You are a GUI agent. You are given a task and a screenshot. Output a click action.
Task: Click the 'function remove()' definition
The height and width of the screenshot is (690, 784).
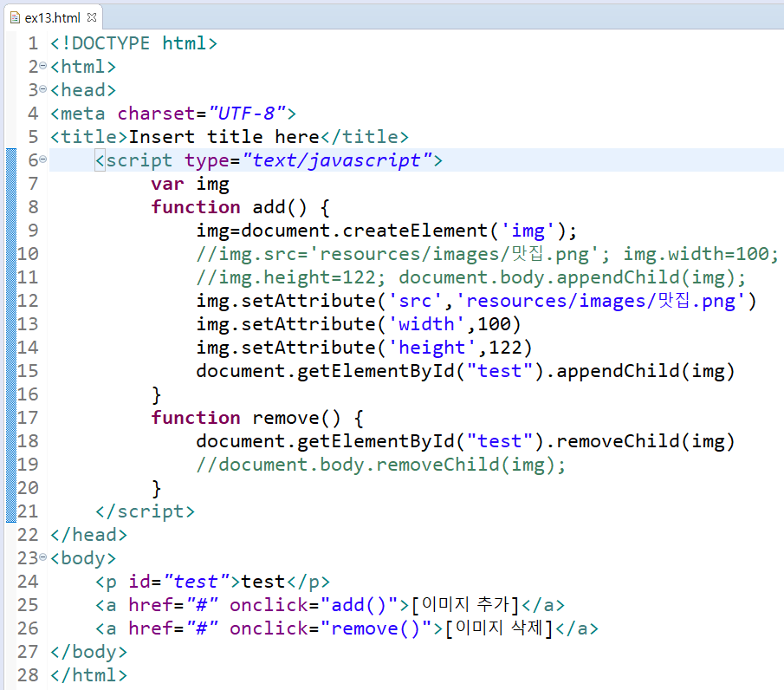click(257, 418)
